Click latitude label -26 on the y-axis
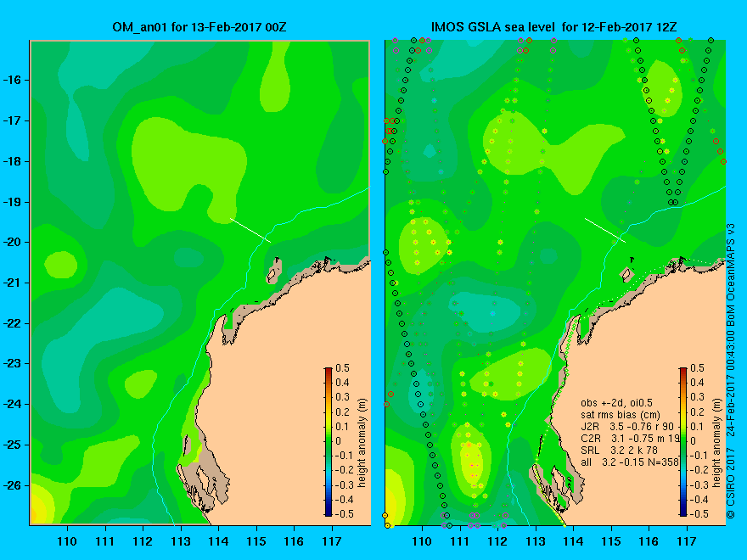 coord(13,485)
